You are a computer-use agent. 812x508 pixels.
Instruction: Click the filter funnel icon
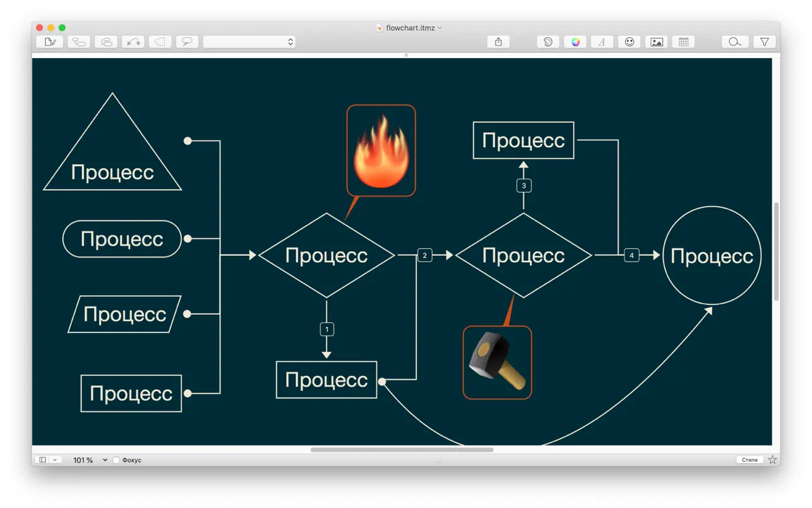click(x=764, y=42)
